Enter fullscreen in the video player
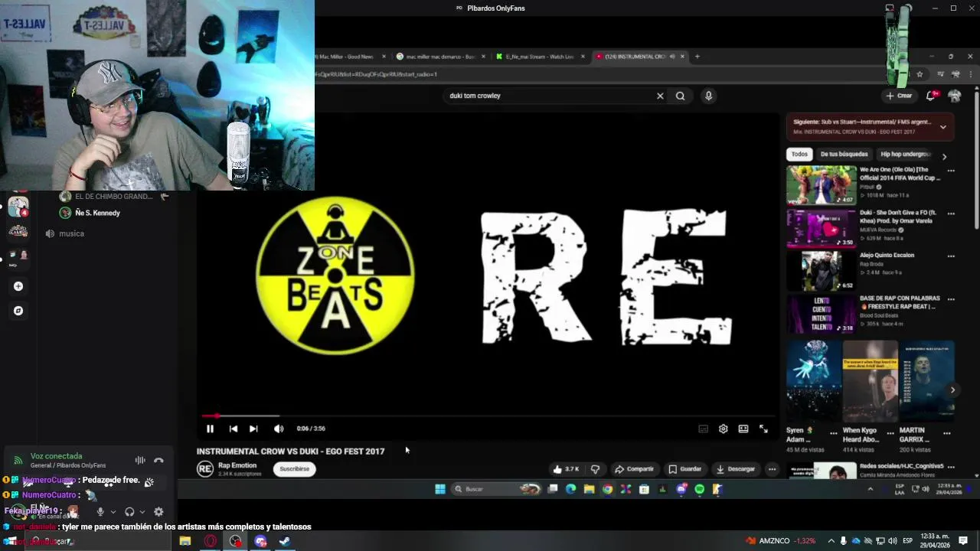 (x=763, y=429)
